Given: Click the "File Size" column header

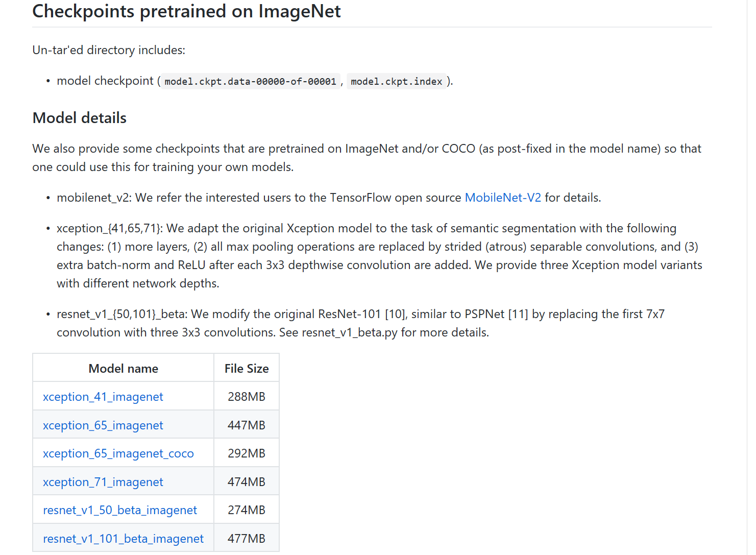Looking at the screenshot, I should point(247,369).
